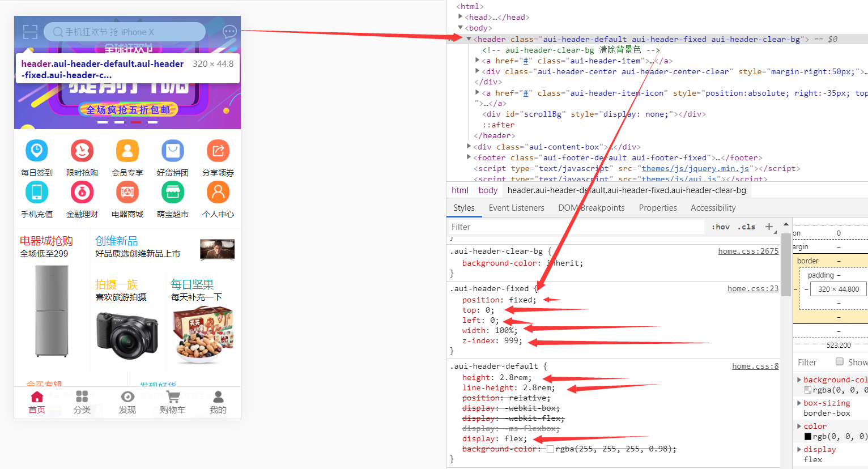Switch to the Event Listeners tab
This screenshot has width=868, height=469.
point(517,208)
